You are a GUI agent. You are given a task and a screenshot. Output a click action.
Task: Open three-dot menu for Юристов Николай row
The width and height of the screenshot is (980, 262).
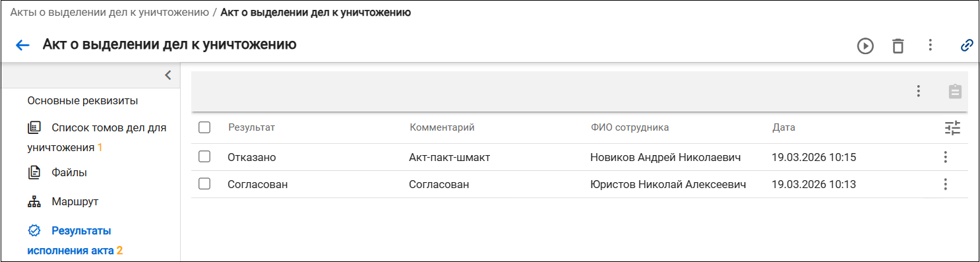[946, 184]
